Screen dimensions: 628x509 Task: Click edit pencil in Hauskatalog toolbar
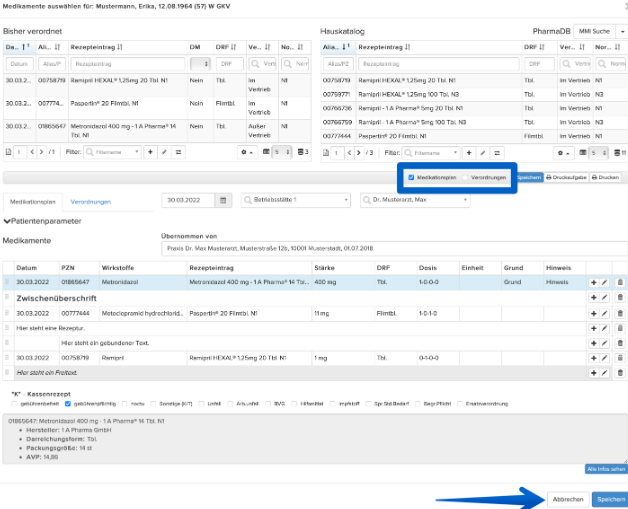[x=483, y=153]
